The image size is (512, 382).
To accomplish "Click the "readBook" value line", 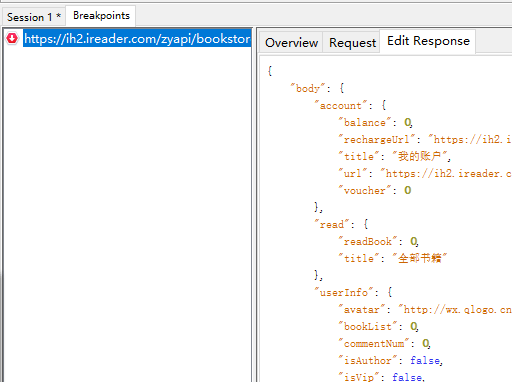I will click(x=379, y=241).
